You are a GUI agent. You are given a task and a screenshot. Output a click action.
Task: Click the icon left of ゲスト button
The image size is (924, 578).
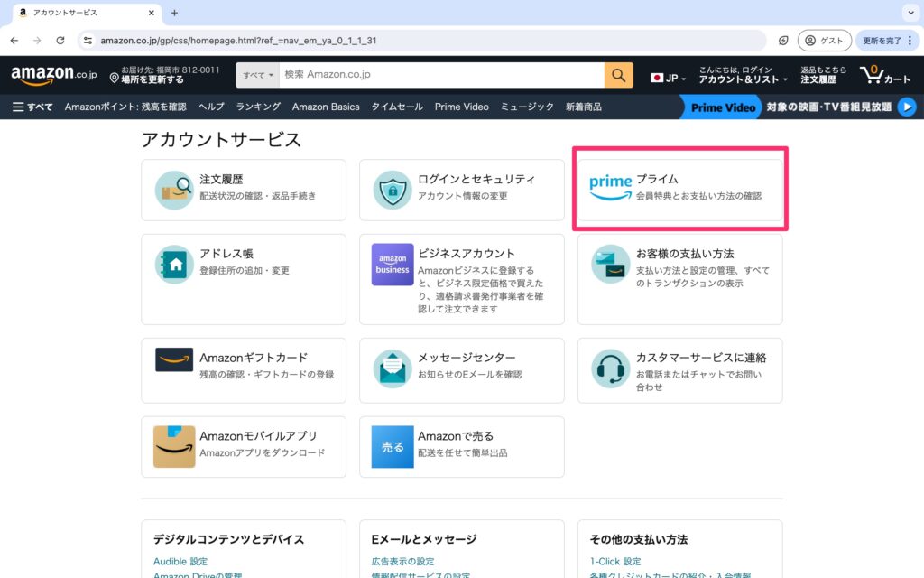tap(783, 40)
